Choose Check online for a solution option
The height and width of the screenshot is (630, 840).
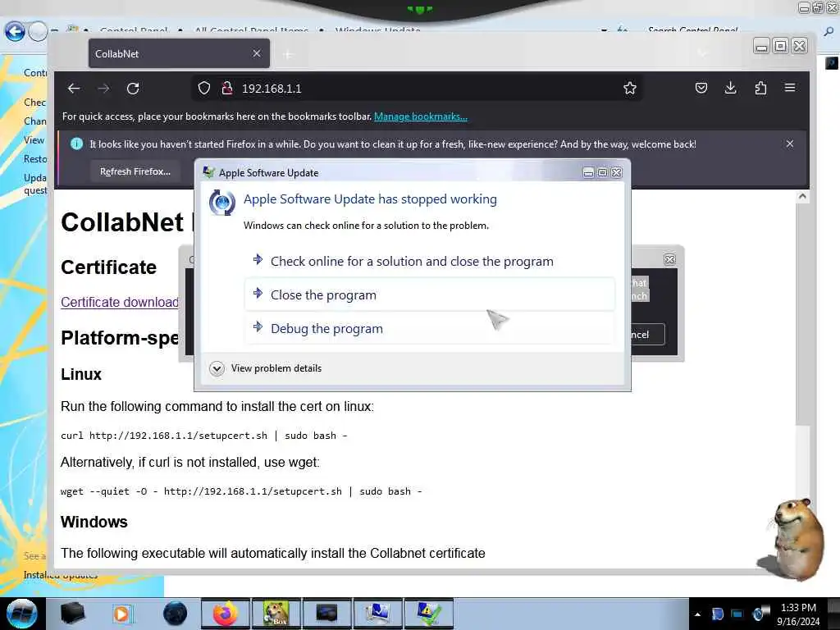[430, 262]
